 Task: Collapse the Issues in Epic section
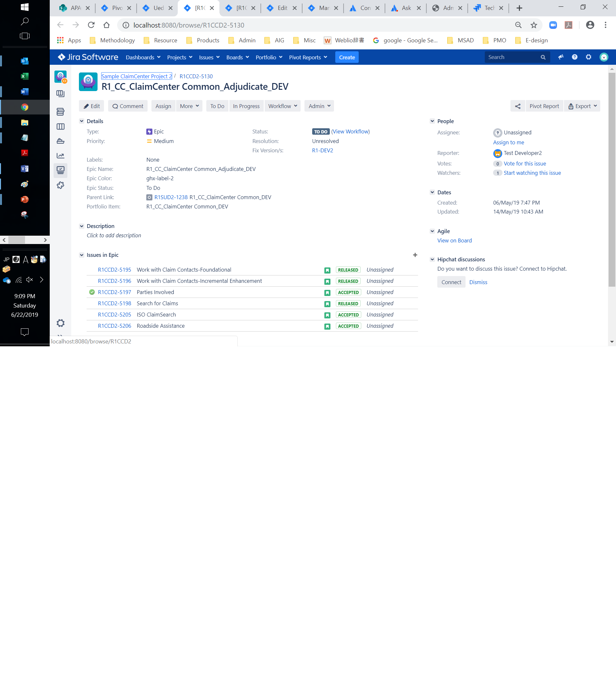(x=81, y=255)
